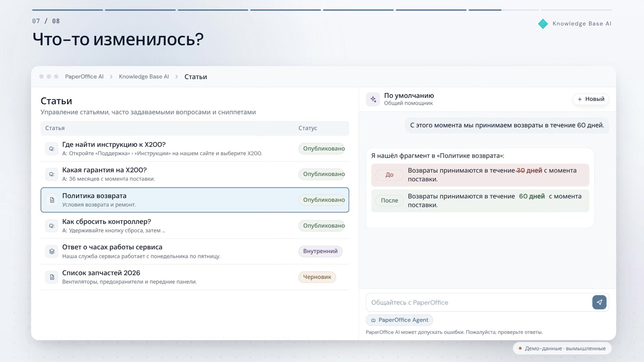
Task: Click the После label in the diff
Action: [x=389, y=200]
